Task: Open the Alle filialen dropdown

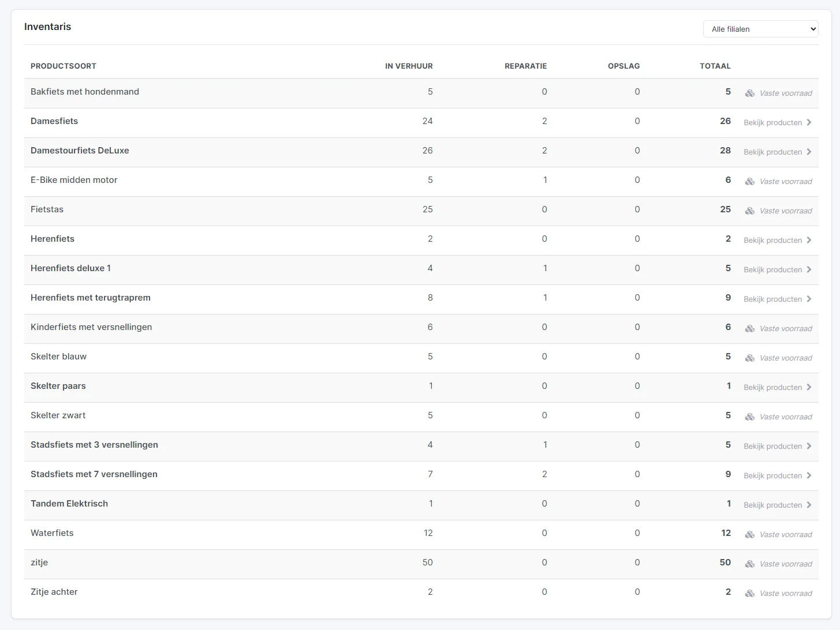Action: pos(760,29)
